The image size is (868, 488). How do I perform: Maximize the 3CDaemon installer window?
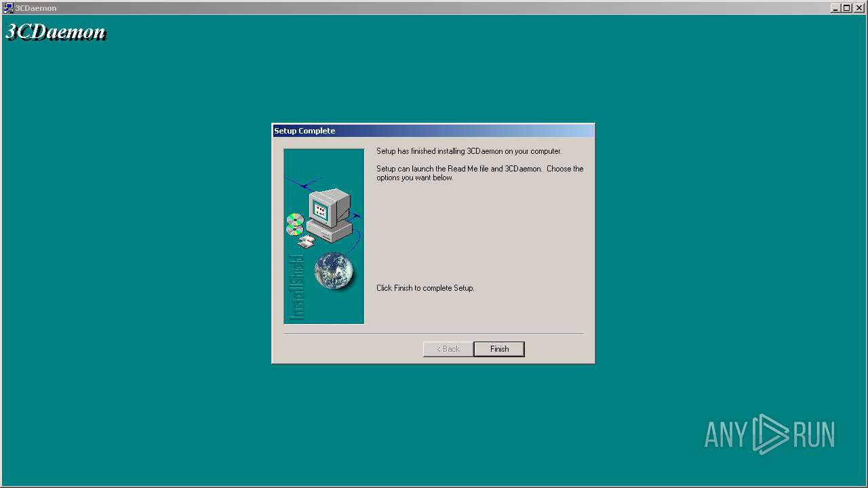847,8
